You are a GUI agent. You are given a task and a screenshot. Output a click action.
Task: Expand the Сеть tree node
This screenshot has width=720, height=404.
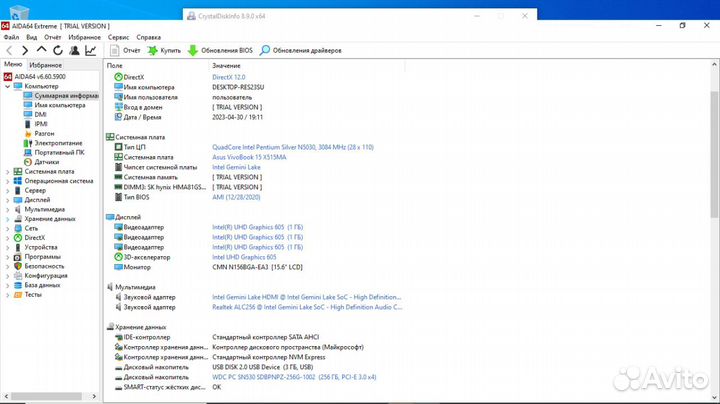click(7, 229)
